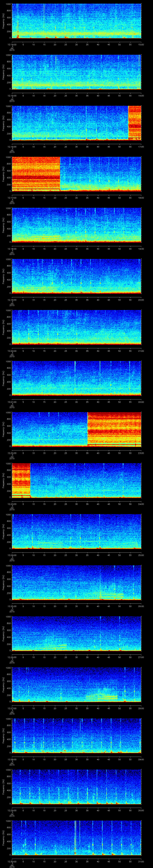Click the spectrogram panel starting at 12:19:00
This screenshot has height=868, width=153.
(76, 276)
